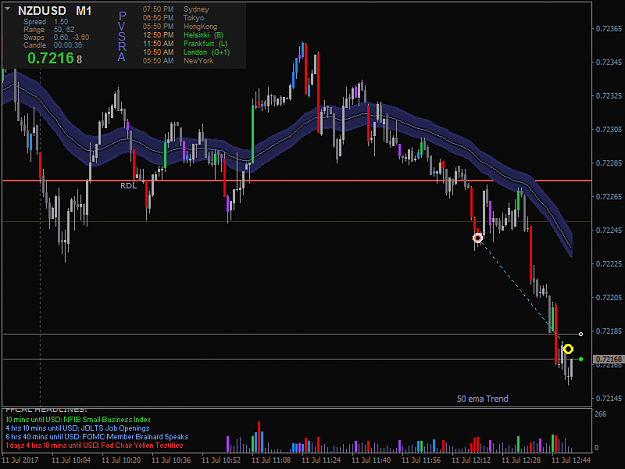Click the Fed Chair Yellen Testifies headline
This screenshot has height=469, width=625.
tap(94, 445)
